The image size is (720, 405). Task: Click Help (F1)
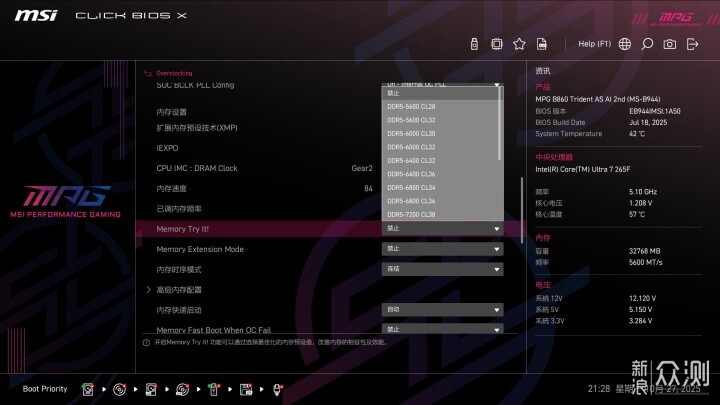595,44
